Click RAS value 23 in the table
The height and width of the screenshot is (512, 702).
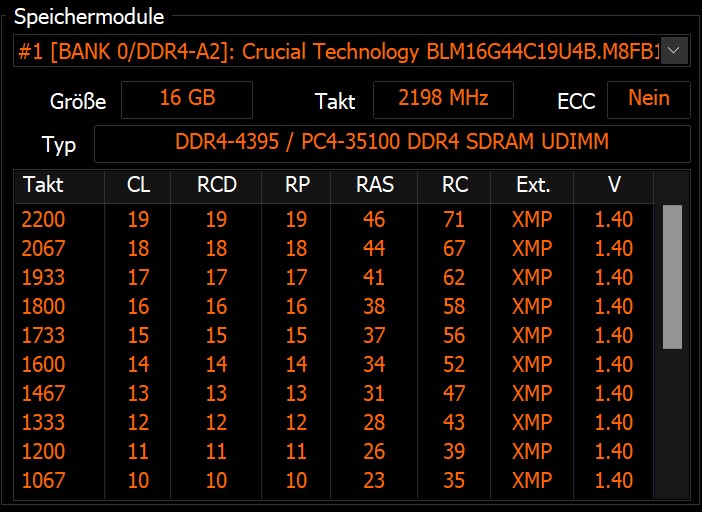point(374,480)
